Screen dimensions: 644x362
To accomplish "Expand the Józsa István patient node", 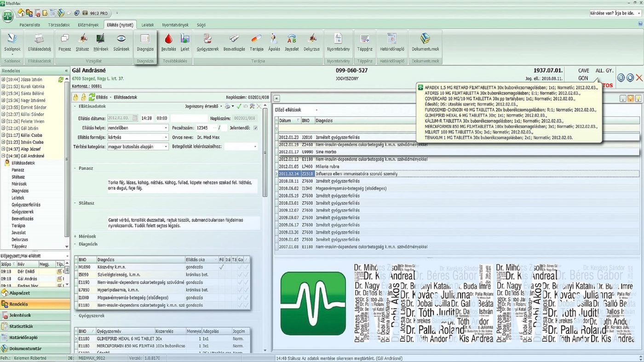I will tap(4, 80).
